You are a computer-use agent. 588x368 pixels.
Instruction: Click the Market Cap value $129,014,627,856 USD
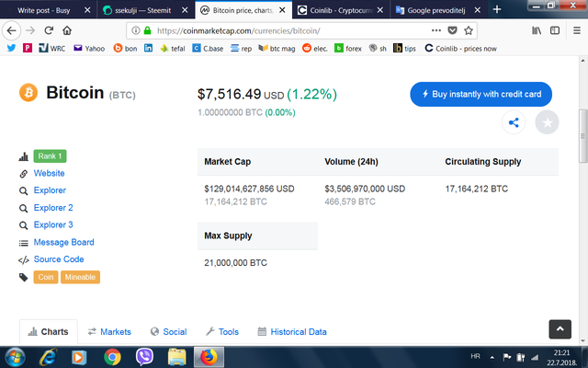[249, 189]
